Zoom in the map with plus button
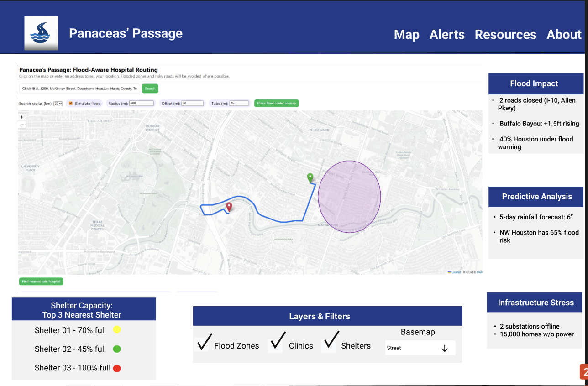Screen dimensions: 588x386 [22, 117]
